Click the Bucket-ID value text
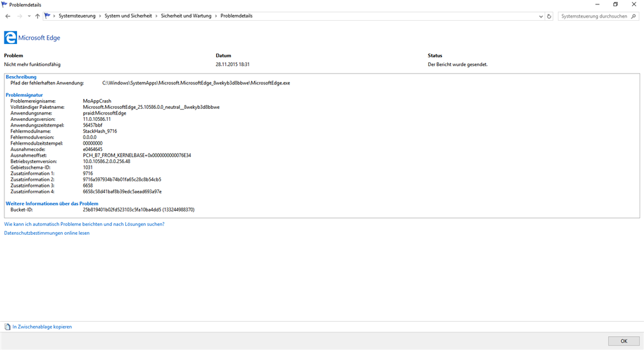This screenshot has height=350, width=644. 139,210
